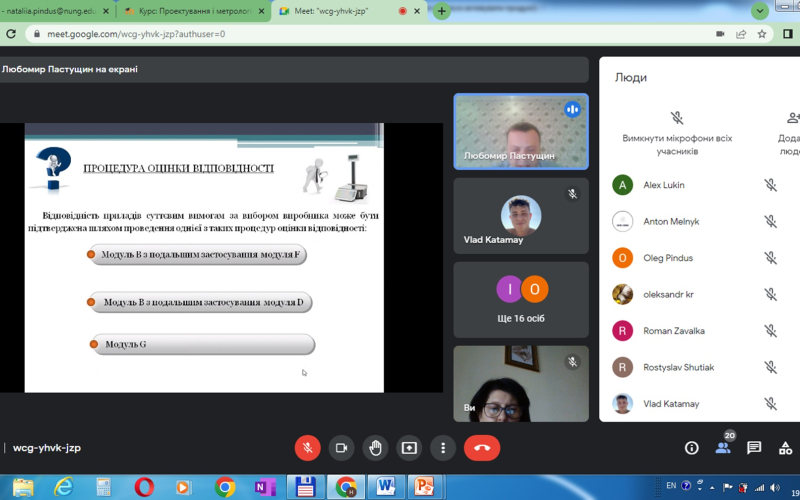Screen dimensions: 800x500
Task: Bookmark this page with star icon
Action: click(x=761, y=33)
